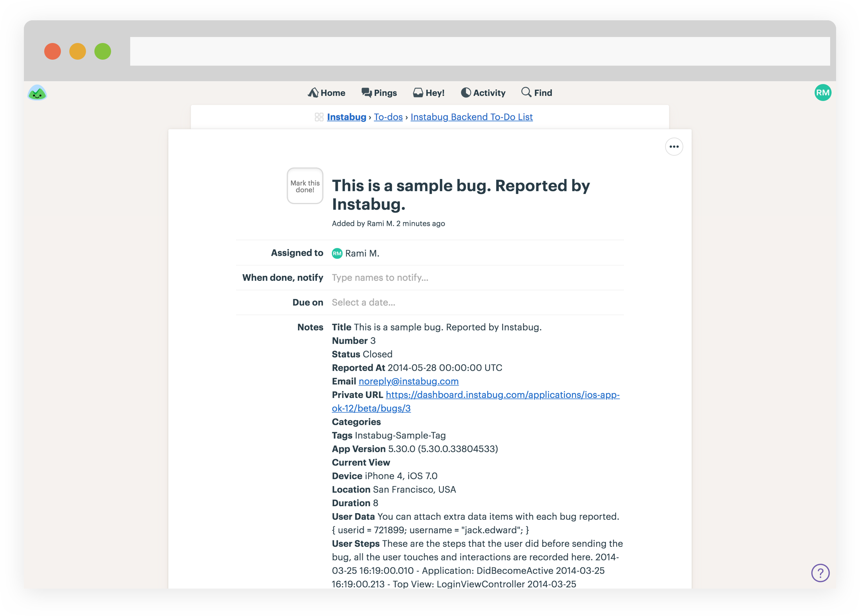
Task: Open Home from the top navigation
Action: click(x=326, y=93)
